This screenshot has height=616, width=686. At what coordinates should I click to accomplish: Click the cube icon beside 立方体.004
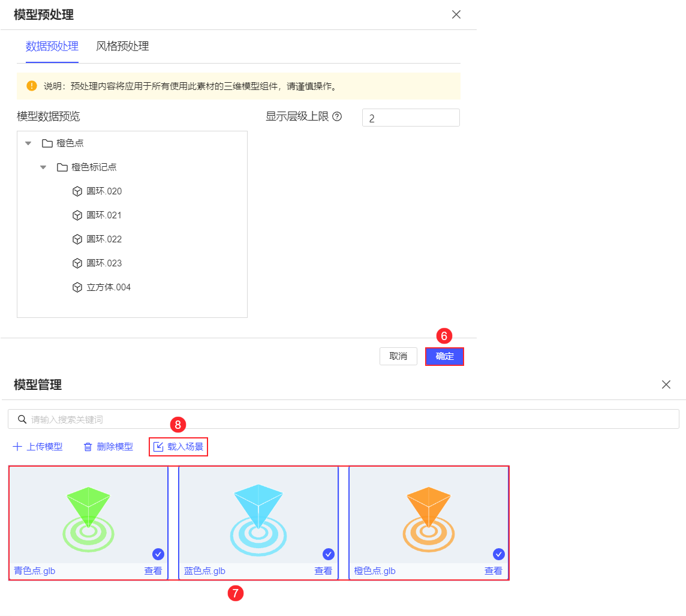pos(77,287)
